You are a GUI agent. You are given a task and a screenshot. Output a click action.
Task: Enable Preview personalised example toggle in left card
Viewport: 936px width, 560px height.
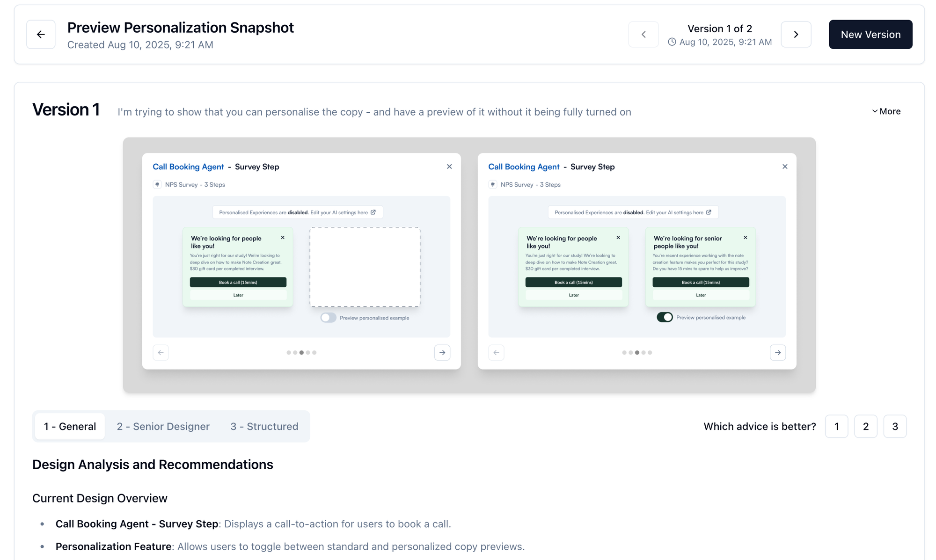(329, 318)
